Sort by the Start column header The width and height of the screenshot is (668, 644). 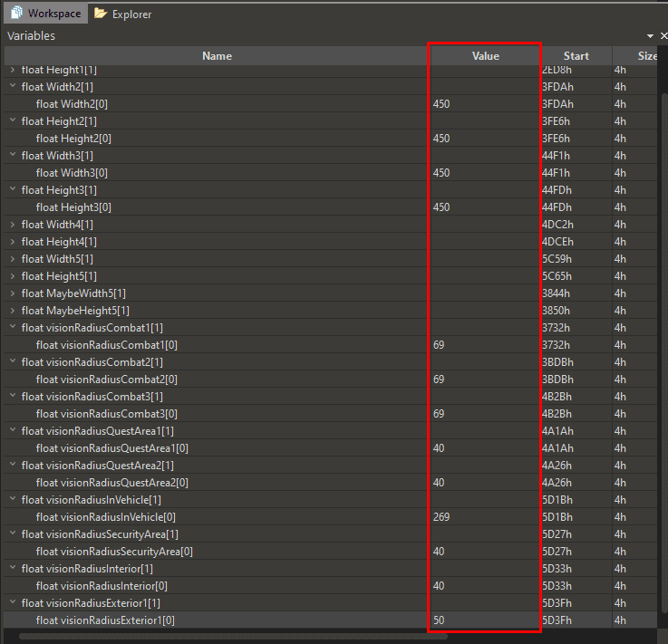pos(576,56)
